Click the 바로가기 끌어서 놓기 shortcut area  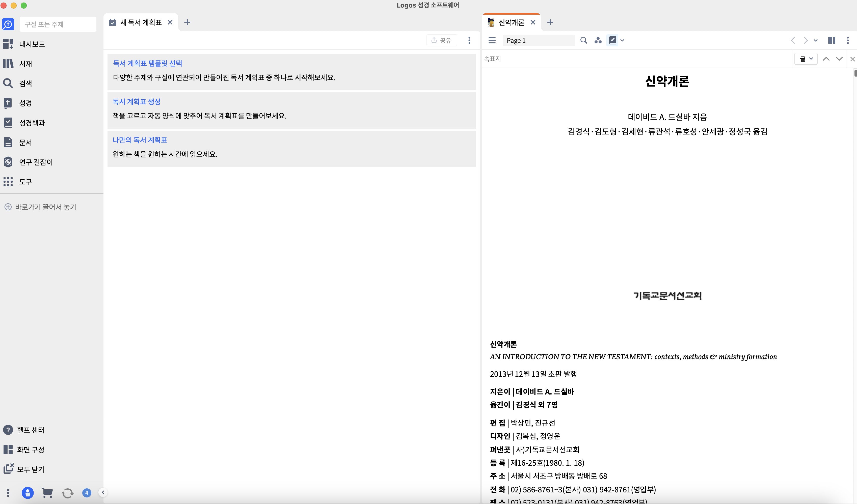point(40,207)
